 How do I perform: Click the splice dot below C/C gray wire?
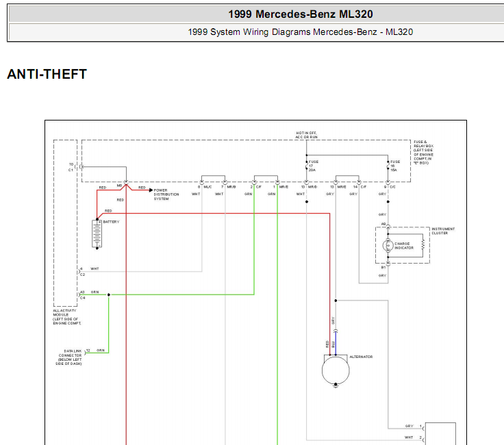[388, 202]
